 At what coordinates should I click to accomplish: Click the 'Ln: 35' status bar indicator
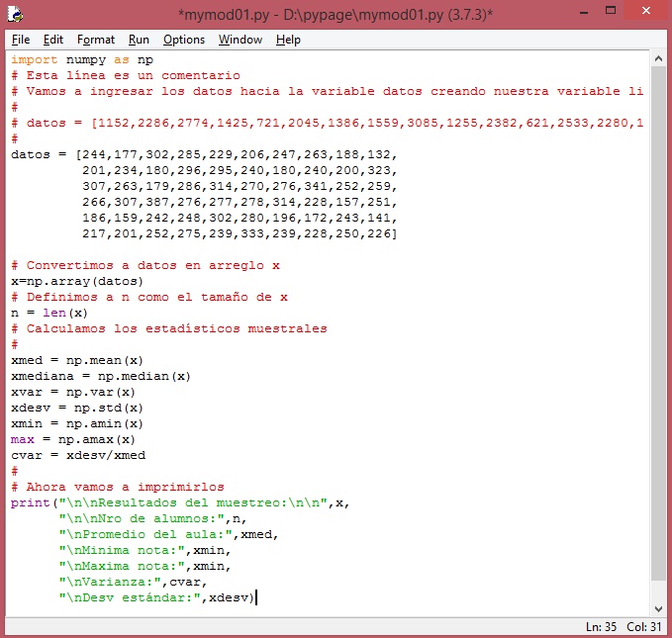601,627
